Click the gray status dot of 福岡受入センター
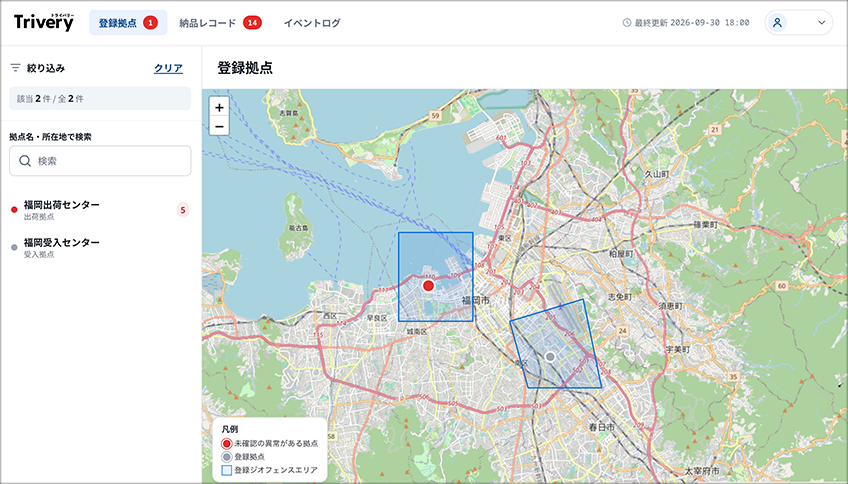 pyautogui.click(x=14, y=248)
